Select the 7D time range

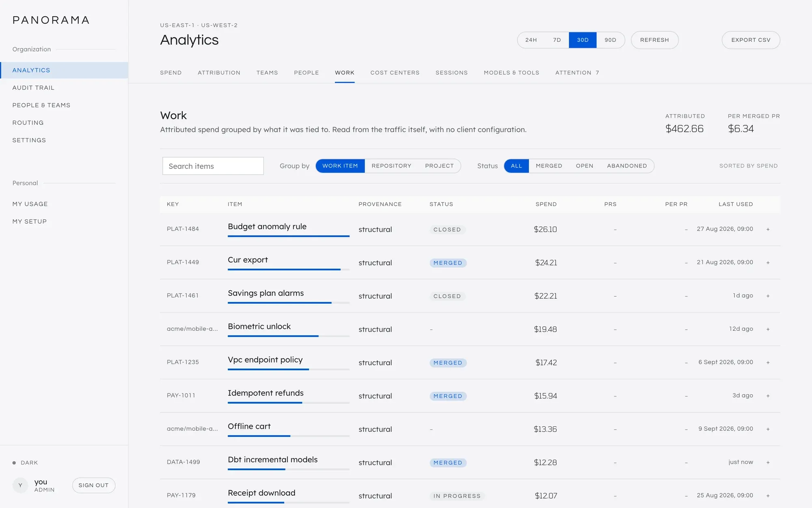point(557,40)
